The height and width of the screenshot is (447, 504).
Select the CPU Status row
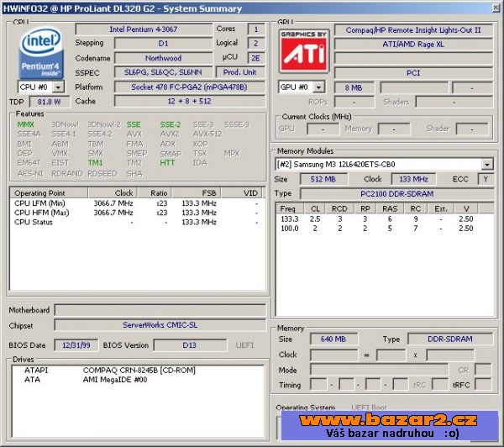[x=137, y=222]
